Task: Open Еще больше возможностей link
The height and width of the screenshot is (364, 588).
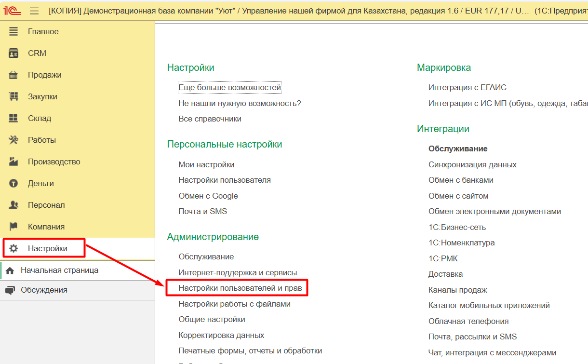Action: [x=229, y=88]
